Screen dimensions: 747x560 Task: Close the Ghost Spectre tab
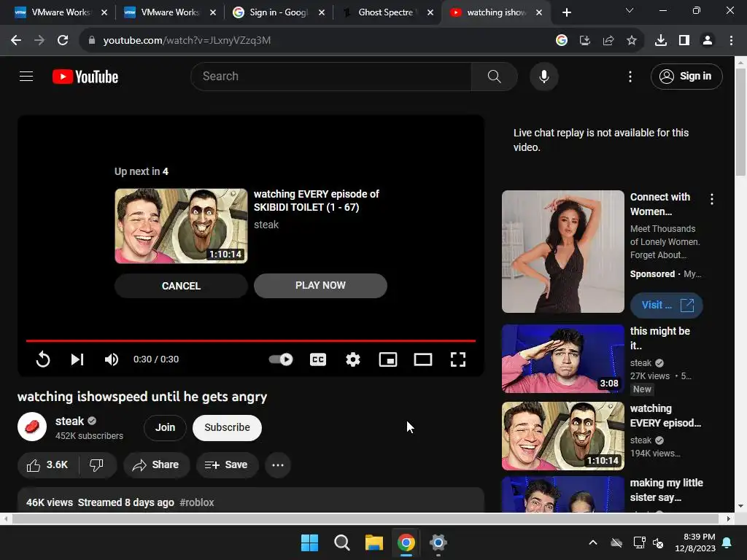430,12
